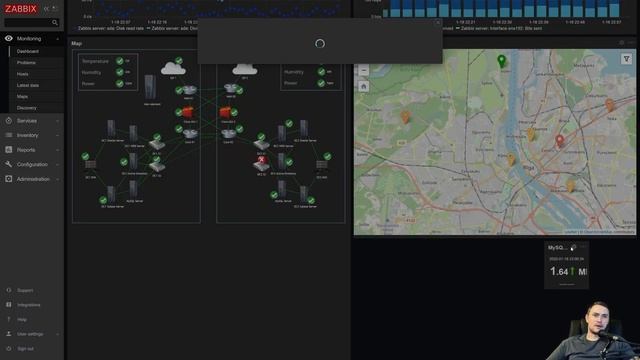Open MySQL widget gear settings icon
The height and width of the screenshot is (360, 640).
pyautogui.click(x=573, y=247)
